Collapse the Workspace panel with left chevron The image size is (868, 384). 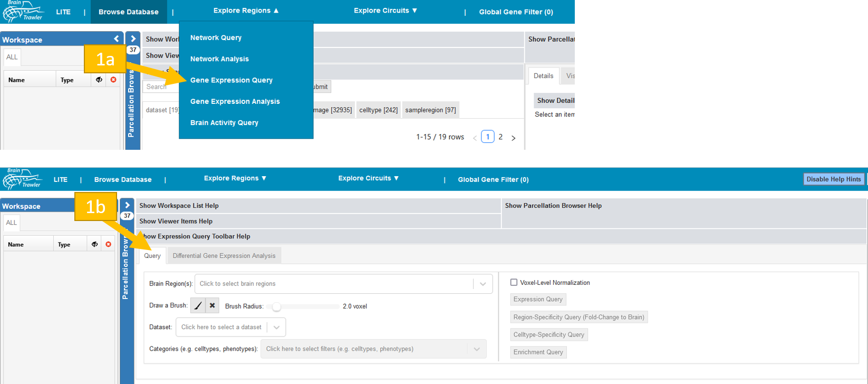point(117,39)
